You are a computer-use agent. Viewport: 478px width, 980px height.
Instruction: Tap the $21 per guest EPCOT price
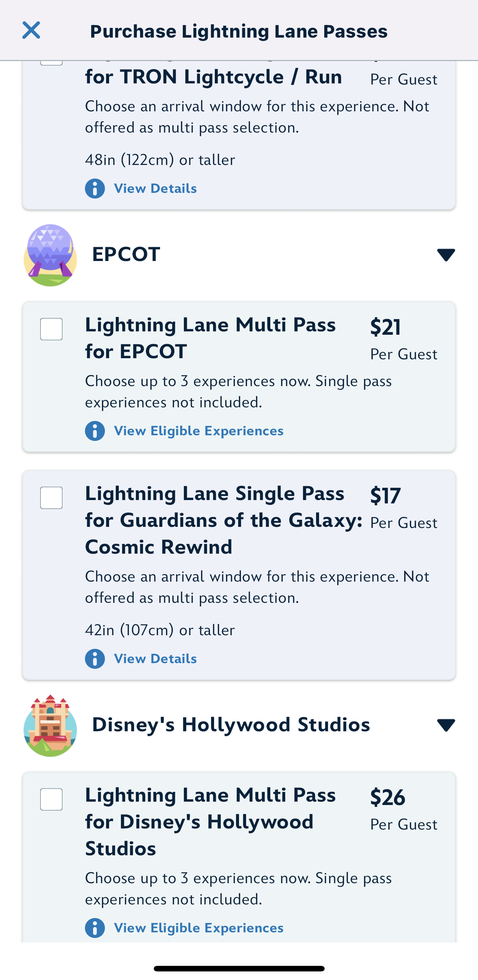pos(386,327)
